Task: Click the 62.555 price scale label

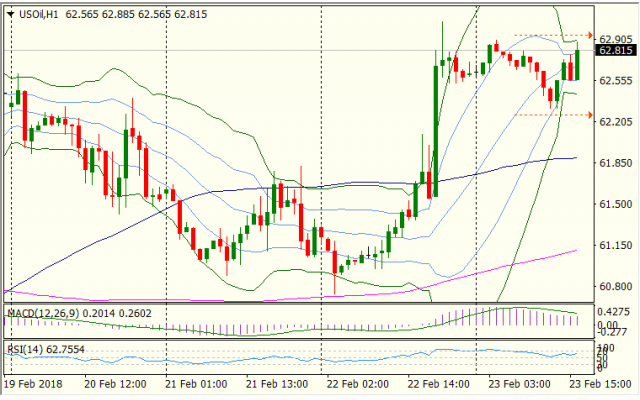Action: click(616, 81)
